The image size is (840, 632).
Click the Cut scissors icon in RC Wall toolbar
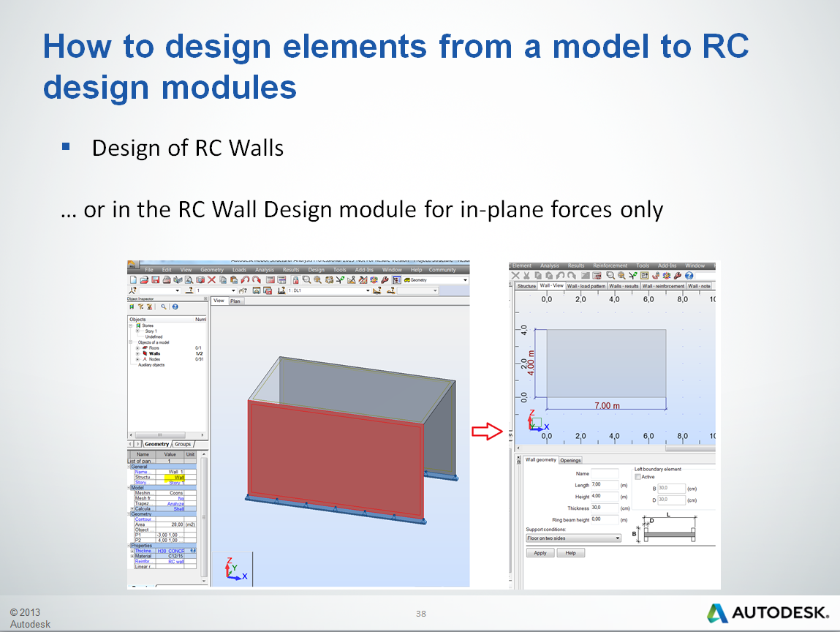(x=526, y=276)
